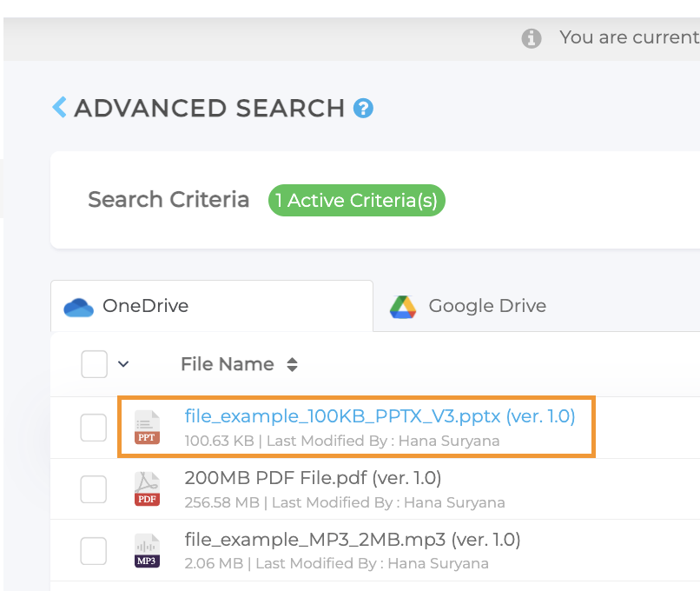The image size is (700, 591).
Task: Click the PDF file type icon
Action: [x=147, y=488]
